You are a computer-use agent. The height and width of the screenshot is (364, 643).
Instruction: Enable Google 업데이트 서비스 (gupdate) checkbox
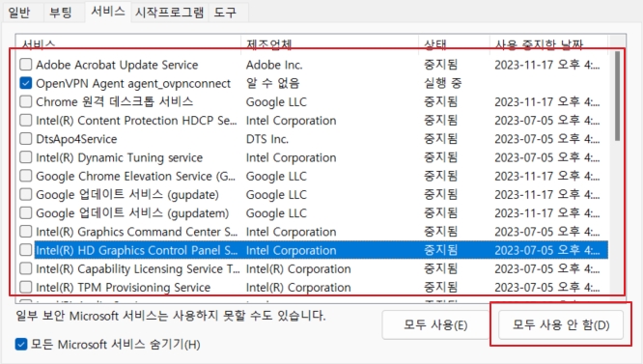point(26,194)
